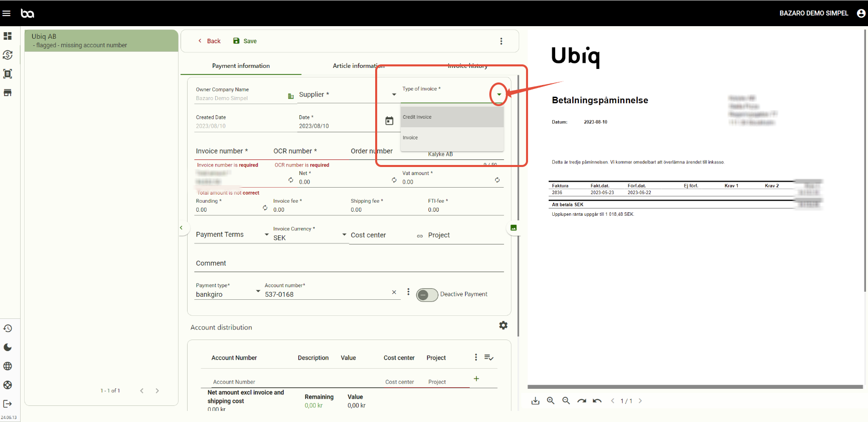
Task: Click the Bazaro logo icon
Action: pos(28,13)
